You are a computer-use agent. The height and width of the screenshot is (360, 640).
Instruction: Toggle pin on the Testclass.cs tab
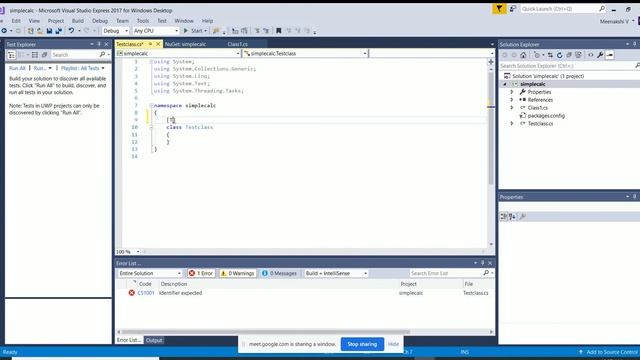150,44
